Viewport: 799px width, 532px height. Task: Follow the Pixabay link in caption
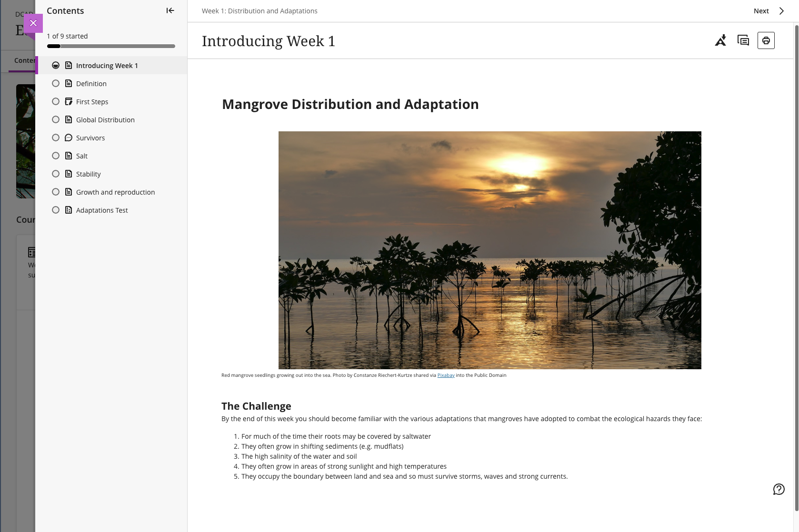[x=446, y=375]
